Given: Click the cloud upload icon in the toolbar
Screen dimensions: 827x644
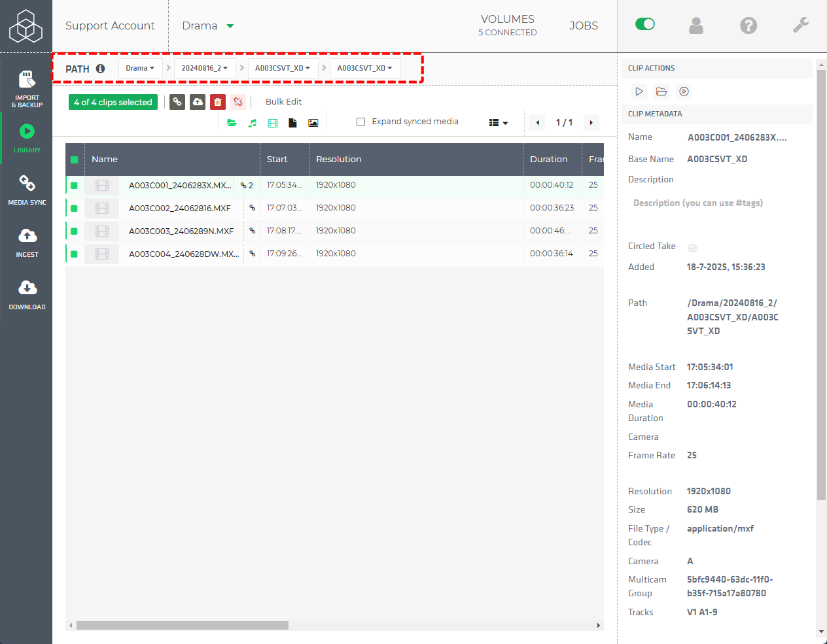Looking at the screenshot, I should tap(198, 102).
